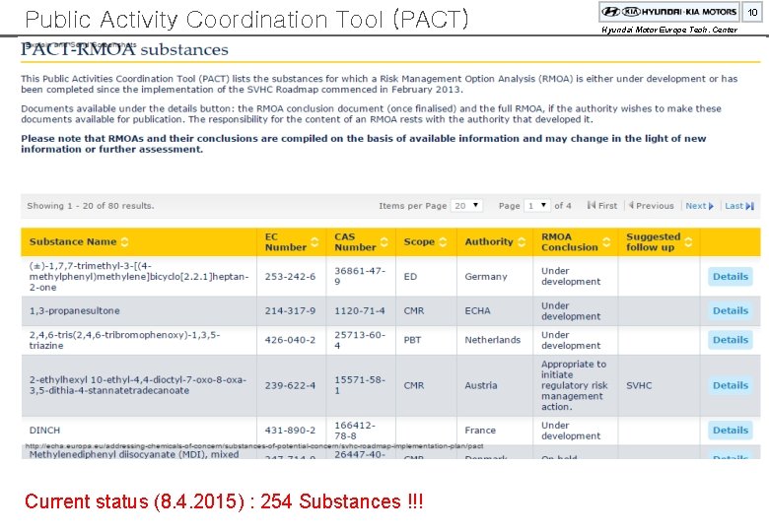Go to Previous page link

pos(652,206)
